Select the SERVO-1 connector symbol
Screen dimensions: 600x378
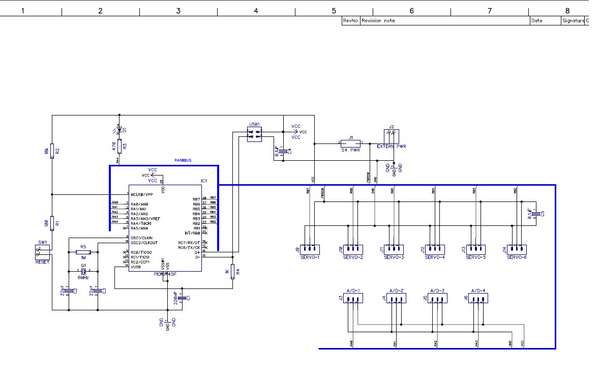tap(310, 250)
